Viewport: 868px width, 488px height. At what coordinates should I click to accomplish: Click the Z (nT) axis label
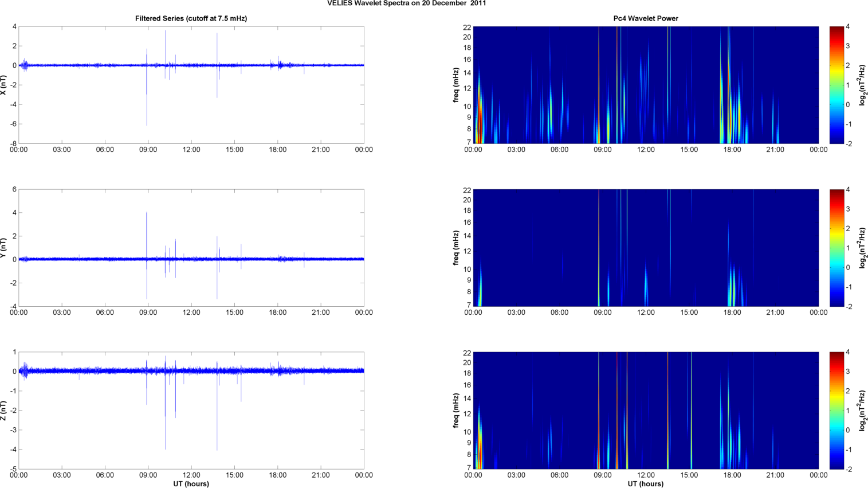4,411
